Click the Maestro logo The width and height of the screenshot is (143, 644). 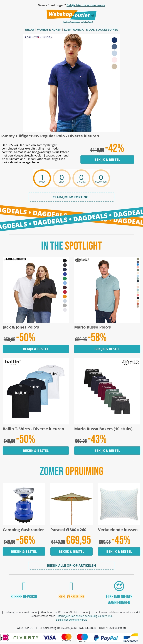pos(82,638)
